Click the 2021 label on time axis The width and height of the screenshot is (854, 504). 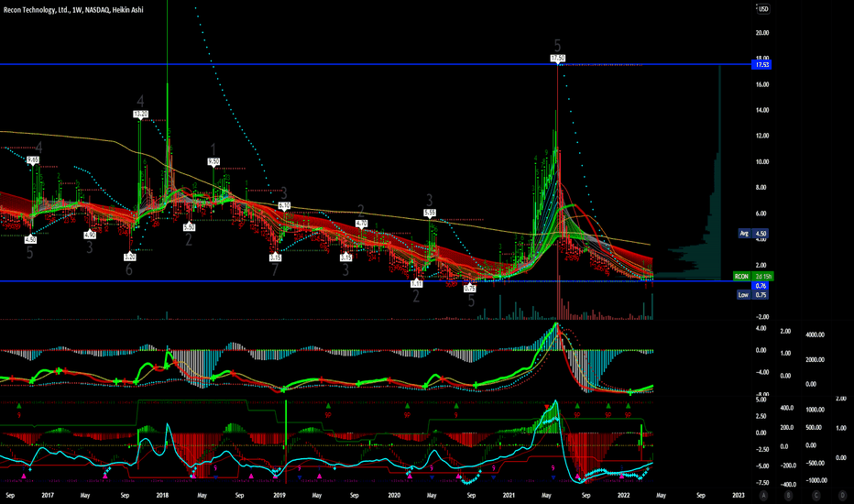[x=509, y=495]
